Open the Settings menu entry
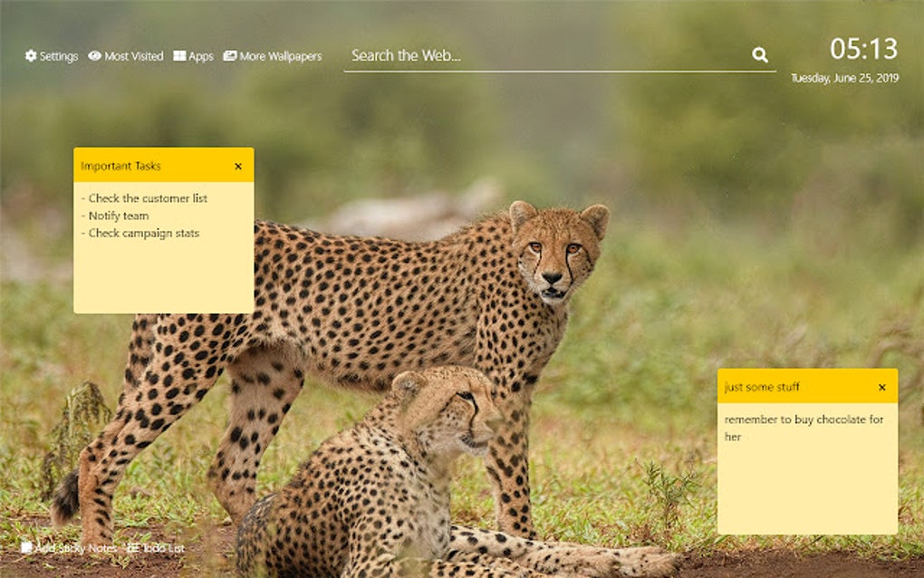This screenshot has height=578, width=924. coord(58,55)
